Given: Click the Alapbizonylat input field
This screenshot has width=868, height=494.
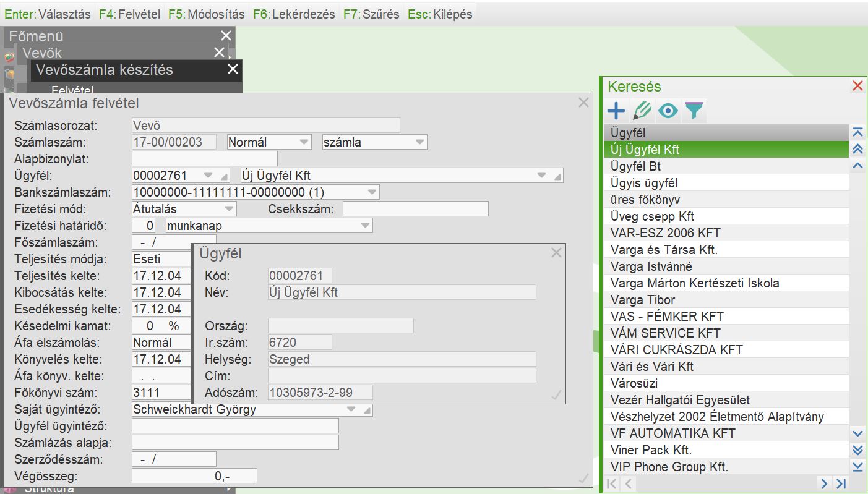Looking at the screenshot, I should click(205, 159).
